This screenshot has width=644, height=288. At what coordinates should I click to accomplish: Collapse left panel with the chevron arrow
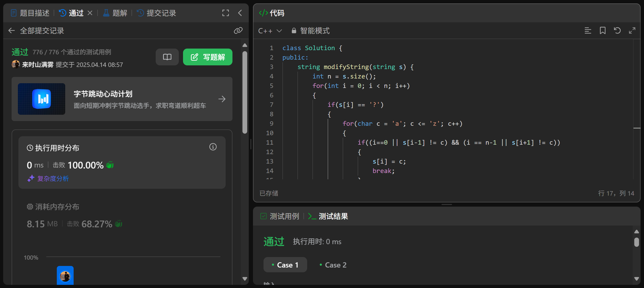(240, 13)
